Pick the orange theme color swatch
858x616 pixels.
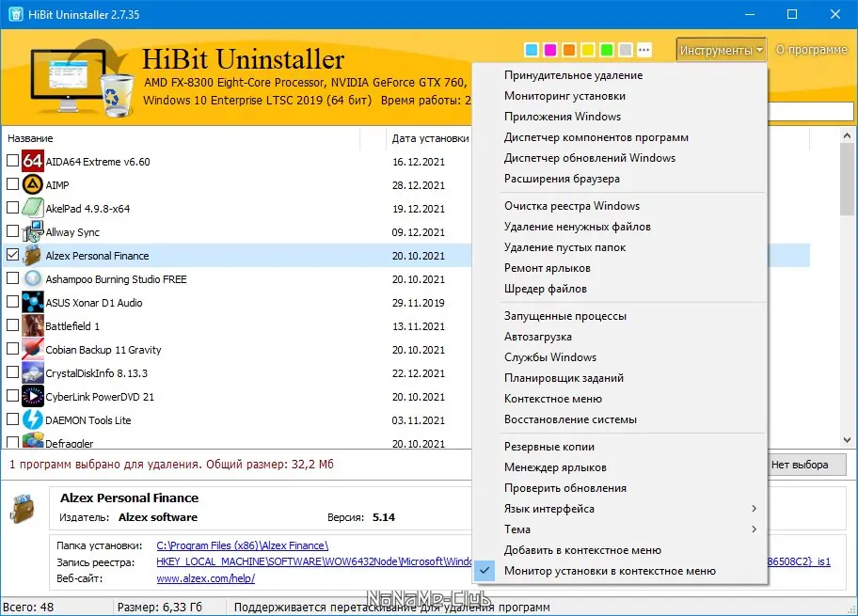[569, 50]
